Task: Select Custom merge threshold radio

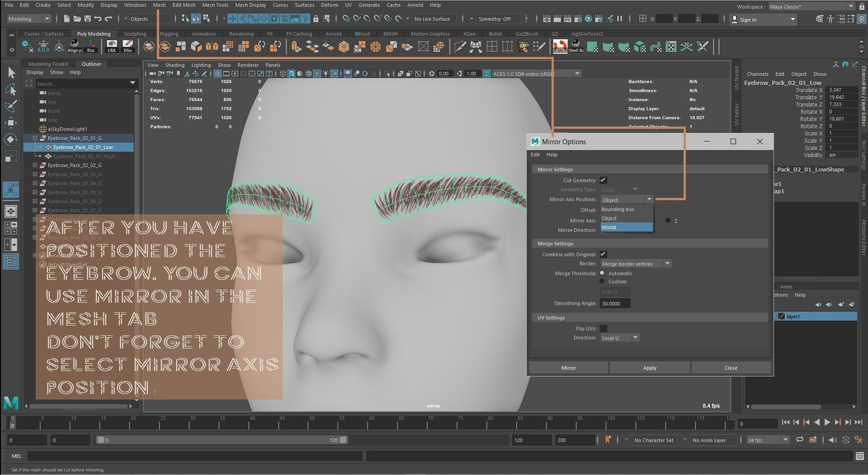Action: [602, 281]
